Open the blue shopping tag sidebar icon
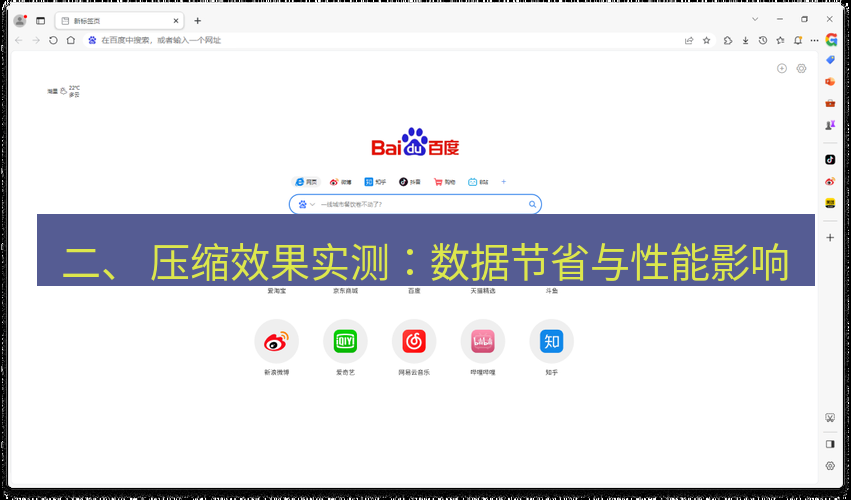851x500 pixels. click(x=830, y=60)
